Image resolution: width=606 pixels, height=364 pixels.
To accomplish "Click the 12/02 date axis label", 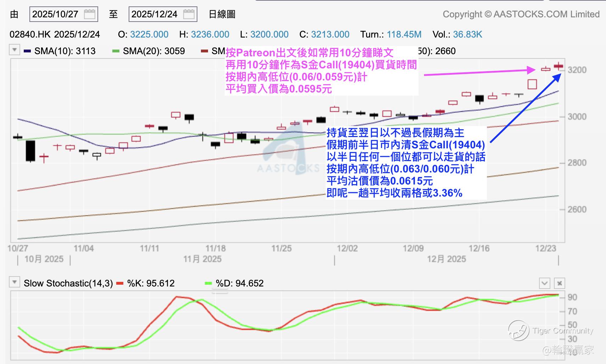I will pos(347,248).
